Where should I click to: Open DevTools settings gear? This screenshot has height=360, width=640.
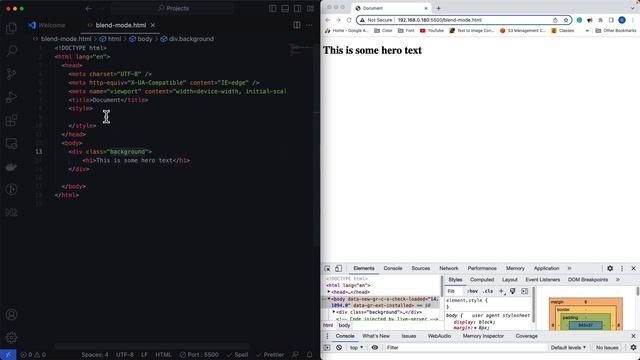[610, 269]
